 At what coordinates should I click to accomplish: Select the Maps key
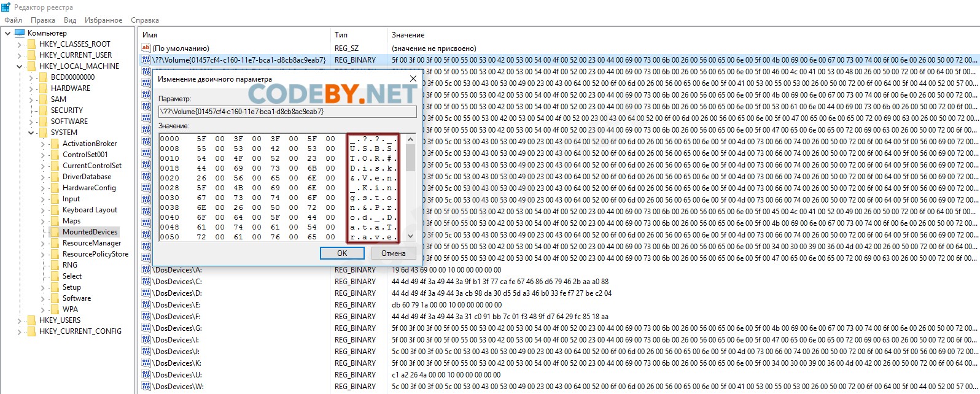pyautogui.click(x=71, y=221)
